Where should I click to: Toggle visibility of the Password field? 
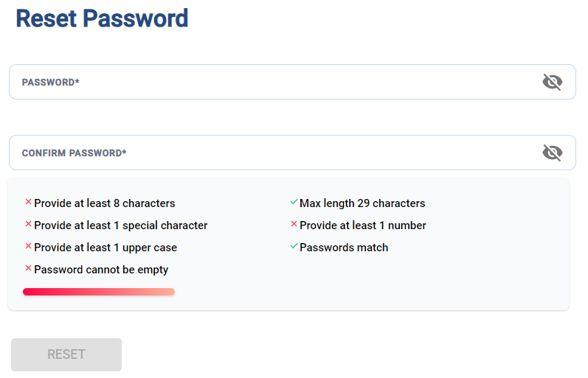552,82
